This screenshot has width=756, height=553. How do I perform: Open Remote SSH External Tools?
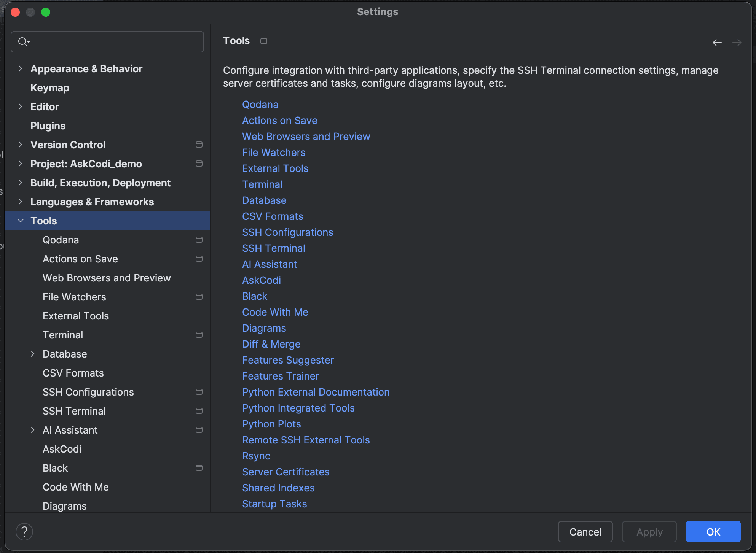[x=306, y=439]
